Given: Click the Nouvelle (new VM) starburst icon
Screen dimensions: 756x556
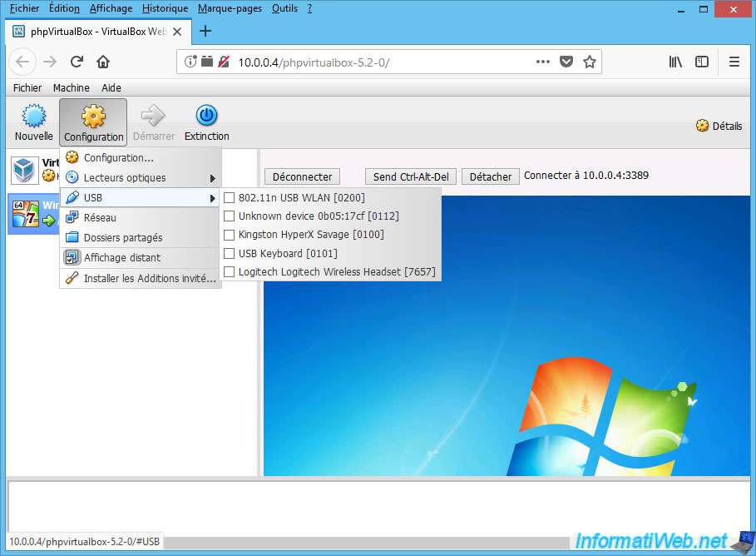Looking at the screenshot, I should 34,116.
